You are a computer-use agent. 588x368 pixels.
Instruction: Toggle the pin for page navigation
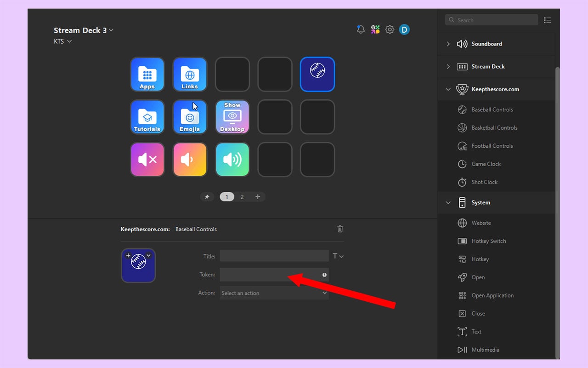coord(207,196)
